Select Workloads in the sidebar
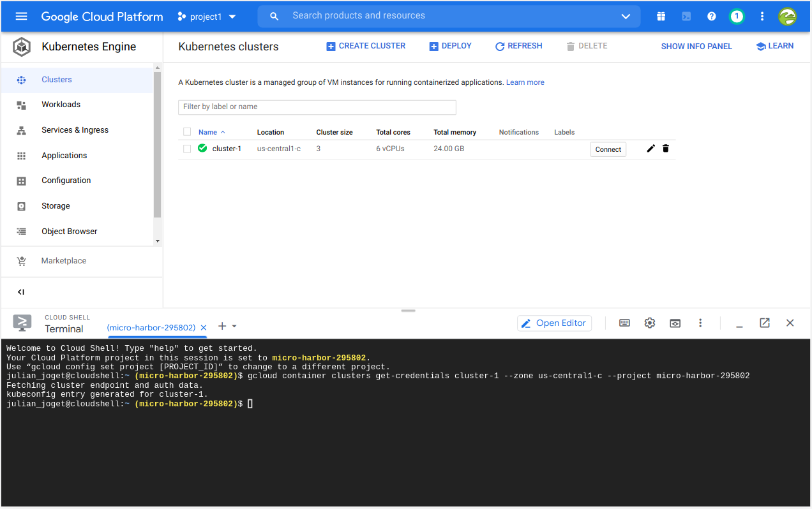Image resolution: width=812 pixels, height=509 pixels. pyautogui.click(x=61, y=105)
